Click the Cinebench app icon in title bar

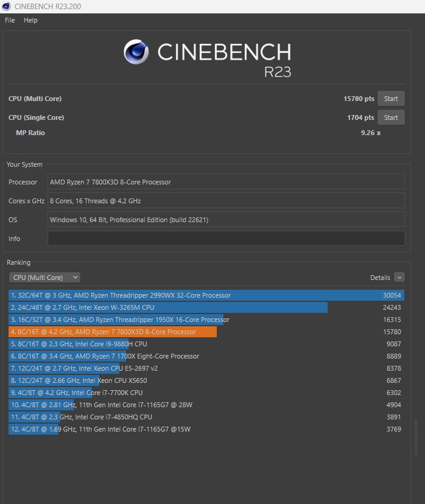7,7
